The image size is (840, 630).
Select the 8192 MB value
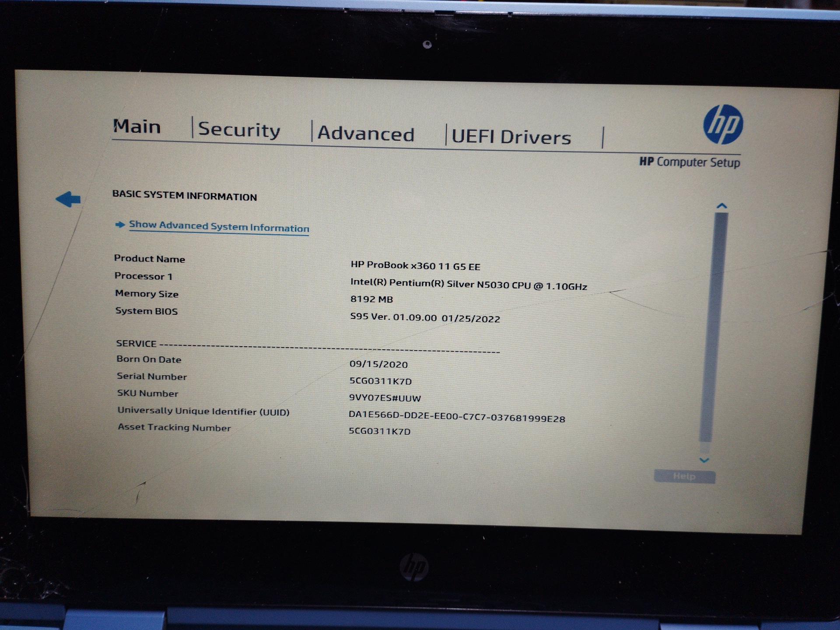[x=371, y=299]
